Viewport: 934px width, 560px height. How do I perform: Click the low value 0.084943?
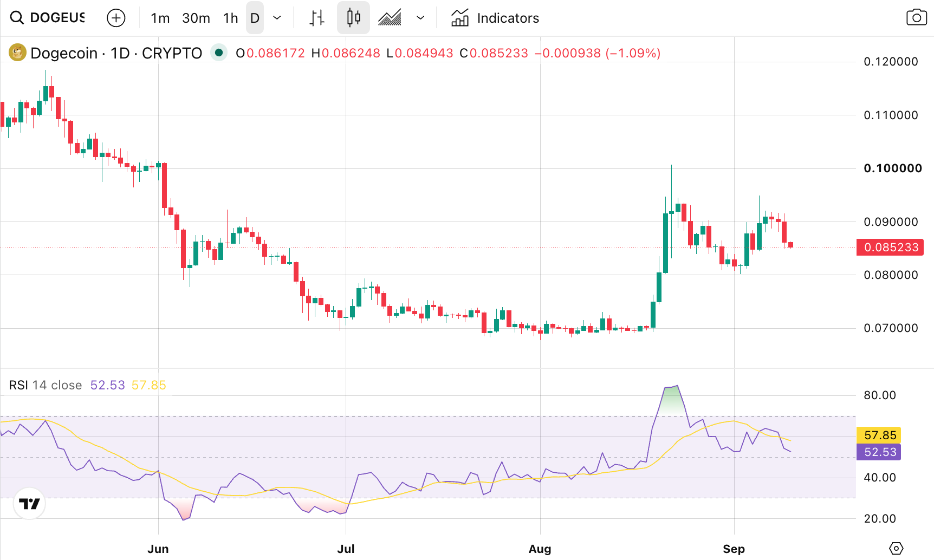point(424,53)
